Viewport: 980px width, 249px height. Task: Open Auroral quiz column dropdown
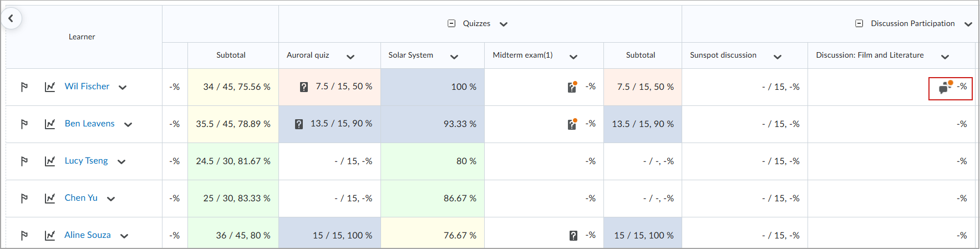point(351,57)
